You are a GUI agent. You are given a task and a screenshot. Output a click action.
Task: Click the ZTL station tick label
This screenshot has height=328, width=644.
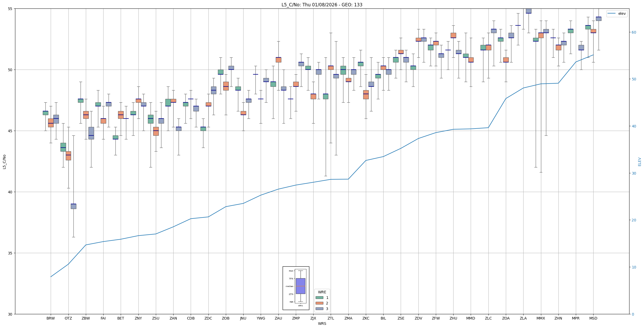point(331,318)
